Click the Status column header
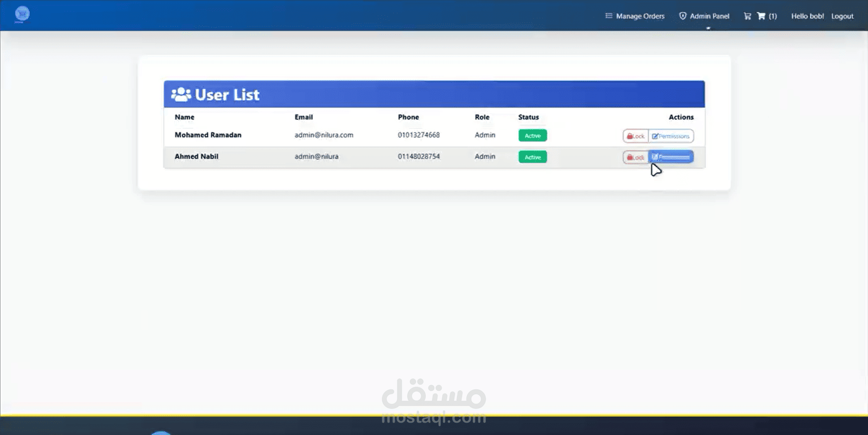 529,117
